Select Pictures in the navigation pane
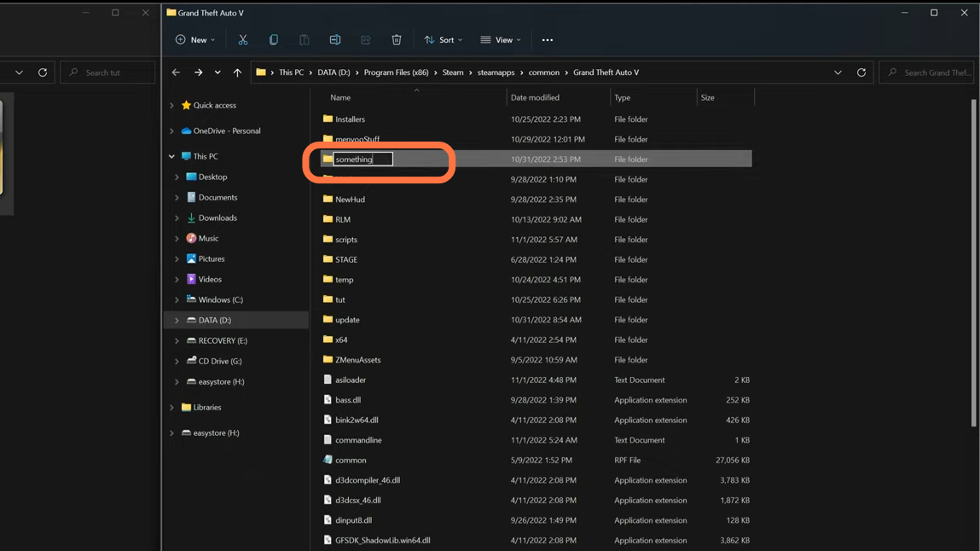980x551 pixels. pos(212,258)
